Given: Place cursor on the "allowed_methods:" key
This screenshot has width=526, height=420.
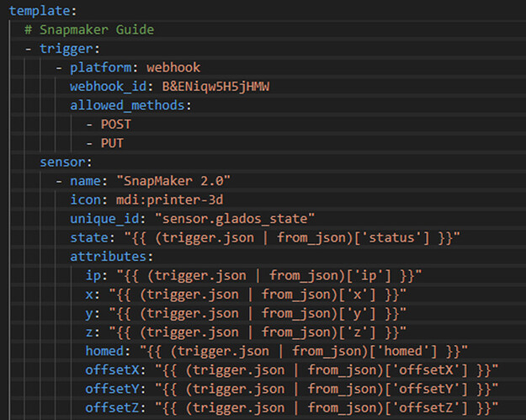Looking at the screenshot, I should [x=130, y=105].
